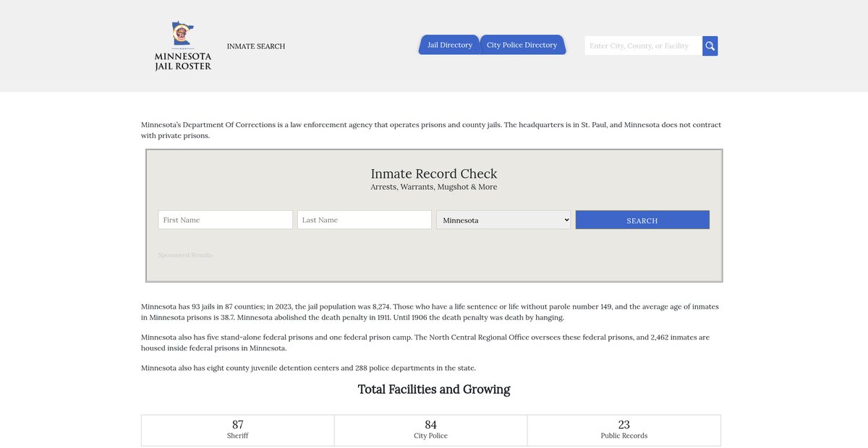Select the 84 City Police cell
The image size is (868, 448).
[430, 430]
